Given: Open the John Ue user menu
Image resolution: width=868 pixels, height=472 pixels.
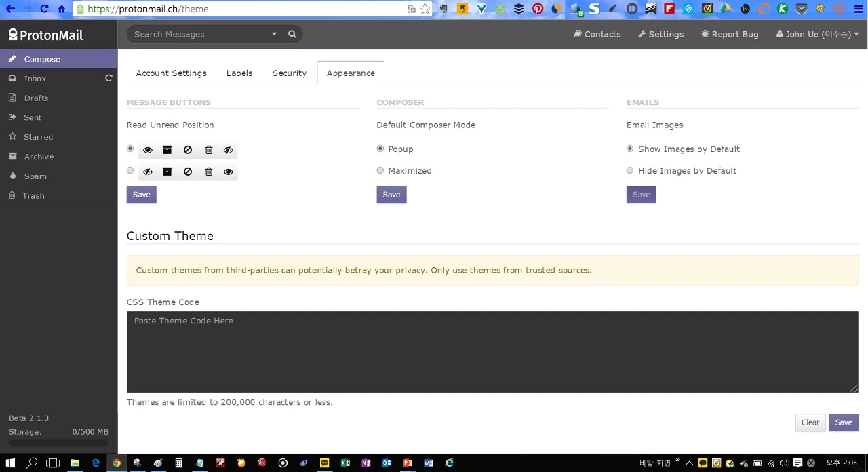Looking at the screenshot, I should click(x=818, y=34).
